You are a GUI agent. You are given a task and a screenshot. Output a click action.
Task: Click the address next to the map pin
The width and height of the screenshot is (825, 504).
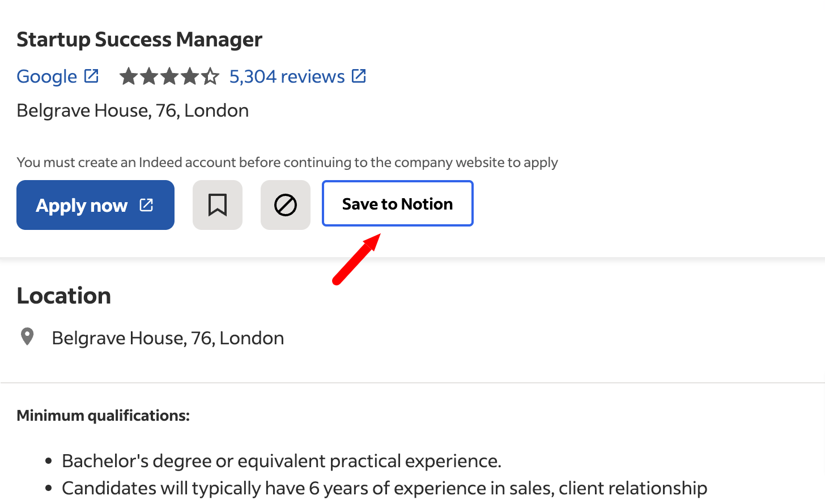click(168, 338)
